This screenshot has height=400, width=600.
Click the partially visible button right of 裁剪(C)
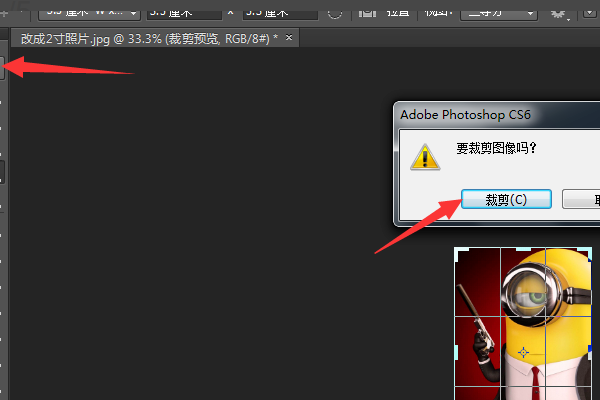coord(582,199)
